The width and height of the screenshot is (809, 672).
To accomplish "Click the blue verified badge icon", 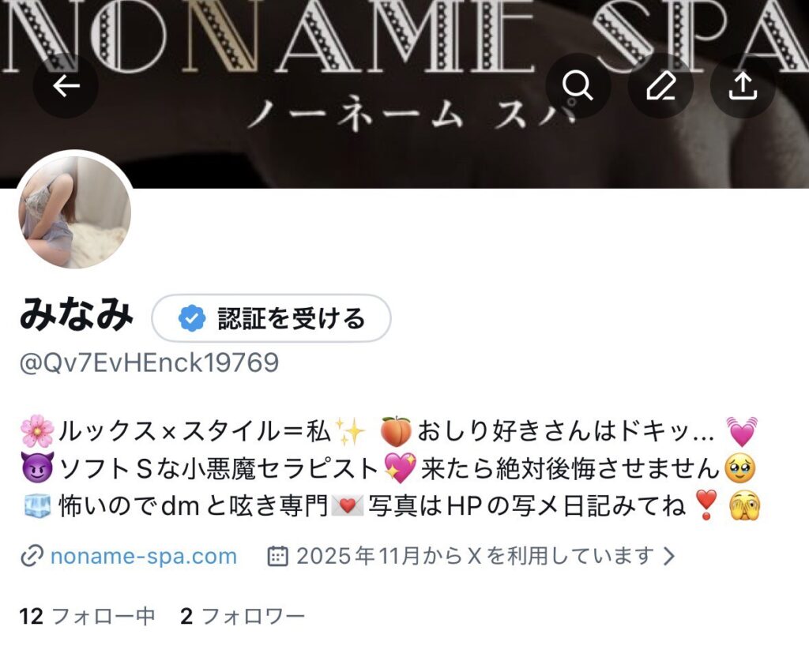I will (x=192, y=318).
